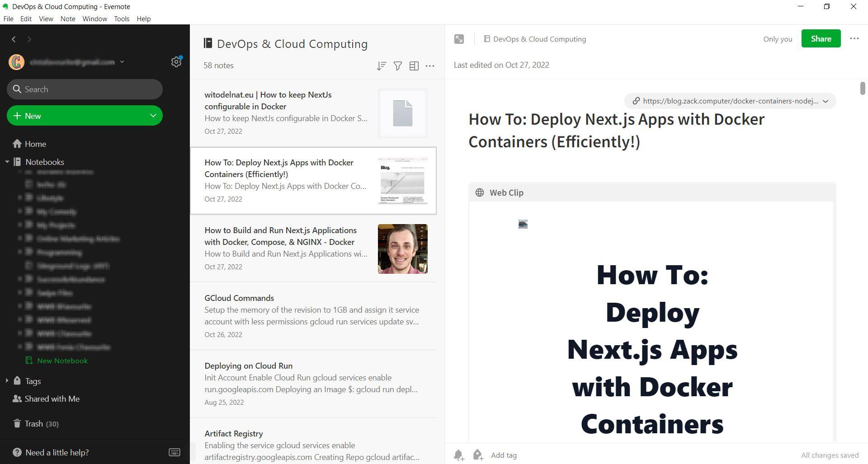868x464 pixels.
Task: Open the Trash folder
Action: pyautogui.click(x=35, y=423)
